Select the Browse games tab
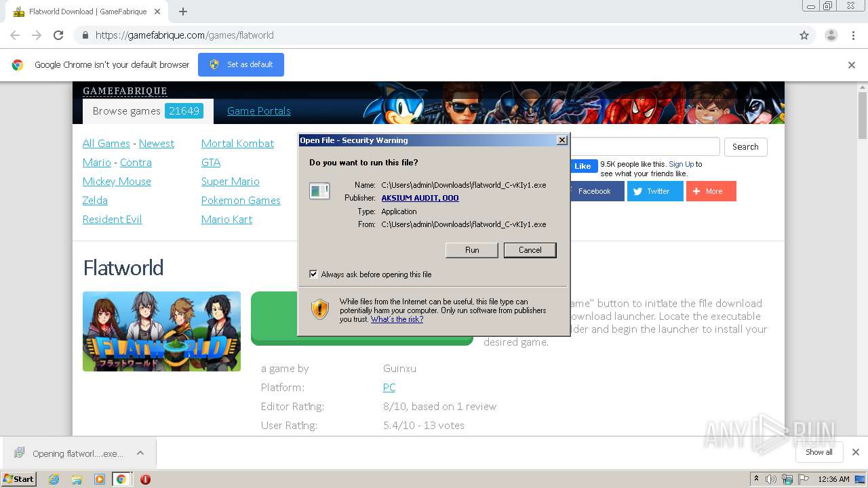 tap(148, 111)
